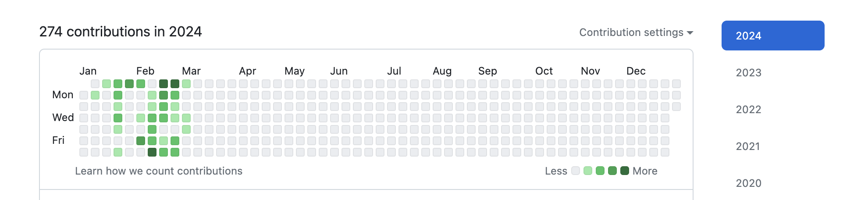View the 2021 contribution year
This screenshot has height=200, width=868.
[748, 146]
